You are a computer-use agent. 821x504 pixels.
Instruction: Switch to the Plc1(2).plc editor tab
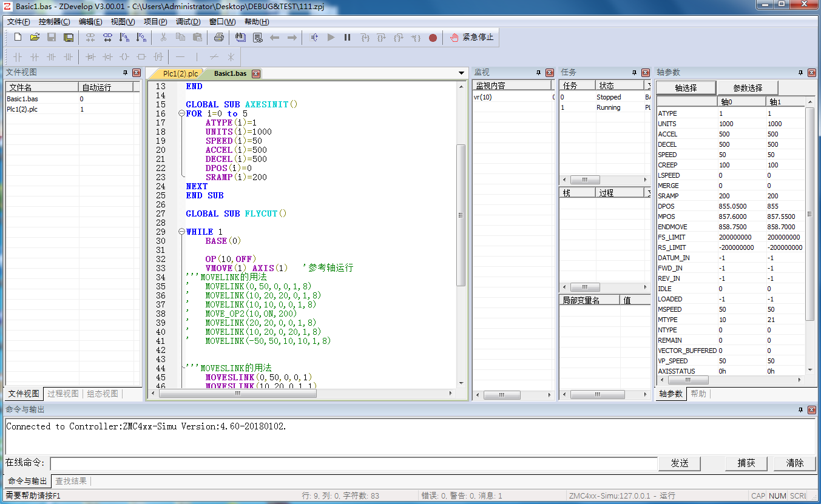[x=180, y=73]
